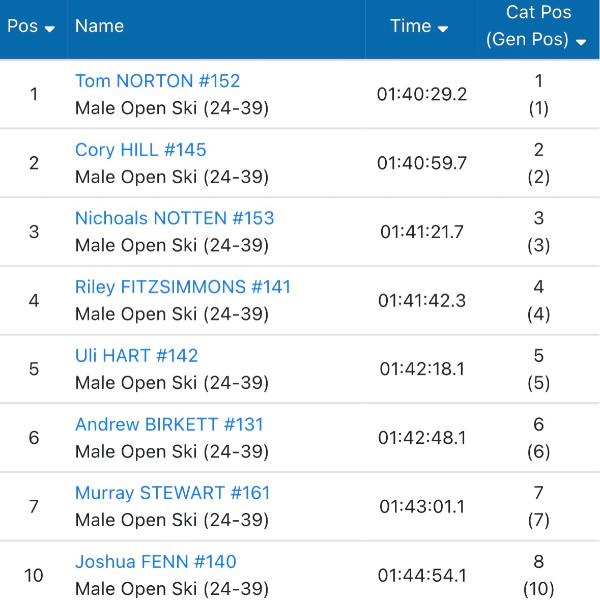This screenshot has width=600, height=600.
Task: Open Tom NORTON #152 result
Action: 157,81
